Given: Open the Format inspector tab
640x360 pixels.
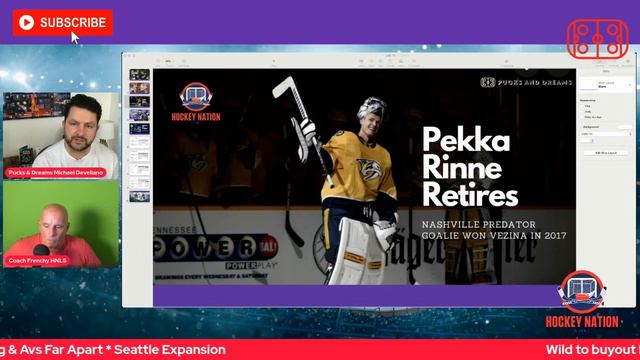Looking at the screenshot, I should [600, 63].
